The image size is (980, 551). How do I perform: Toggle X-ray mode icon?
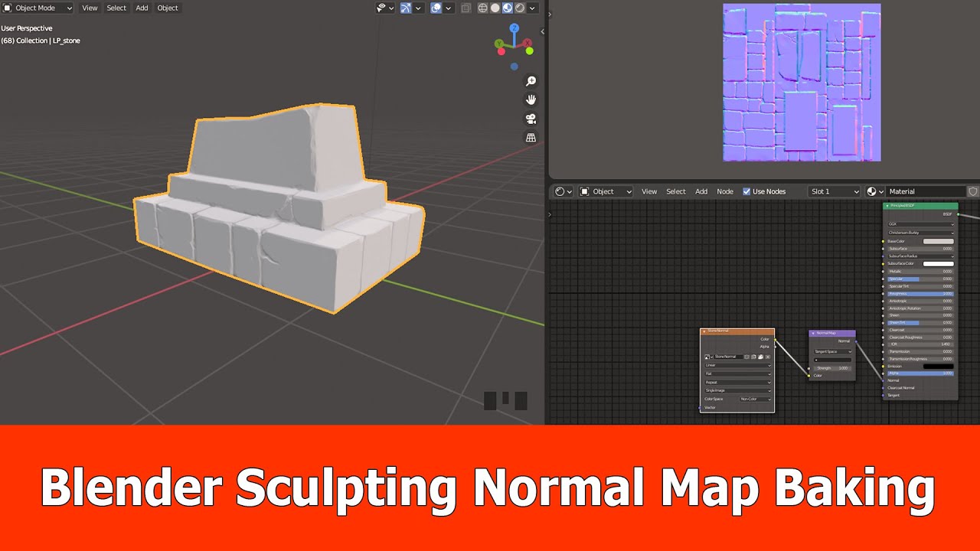[x=465, y=8]
